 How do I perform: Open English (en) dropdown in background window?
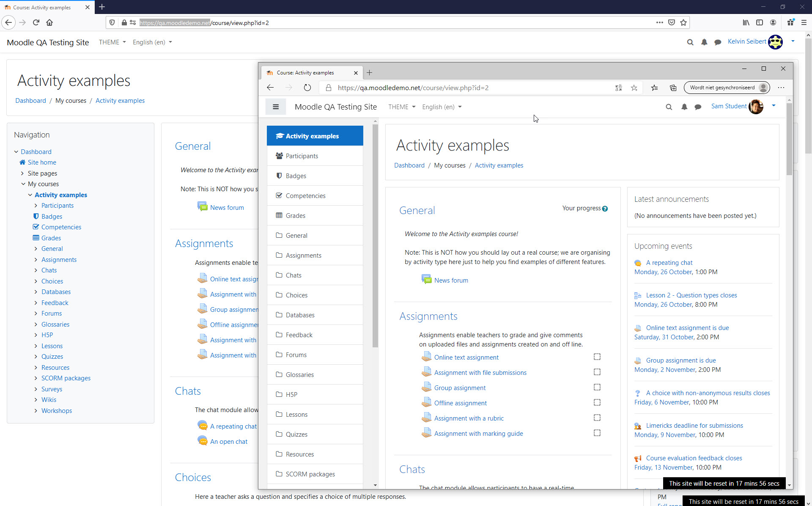click(152, 42)
